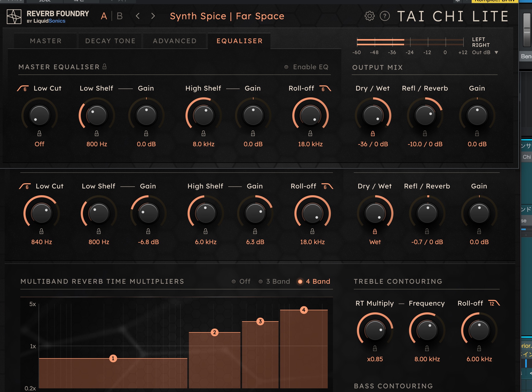Image resolution: width=532 pixels, height=392 pixels.
Task: Enable the master EQ toggle
Action: [x=286, y=67]
